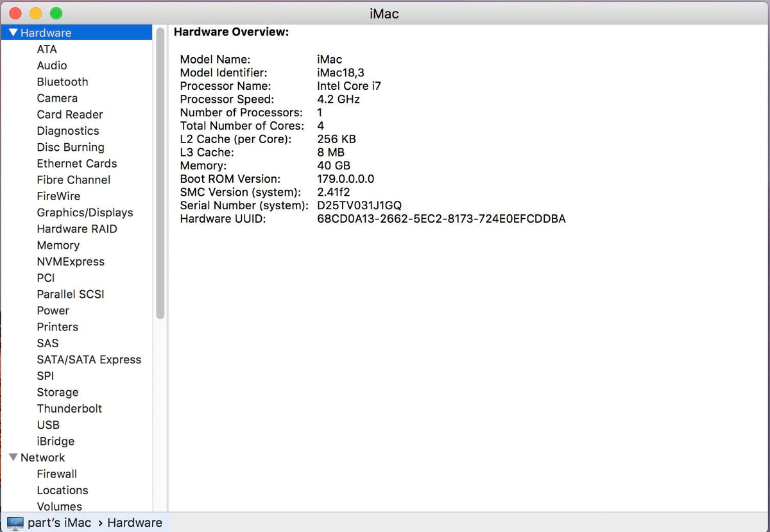
Task: Click the computer icon in the breadcrumb bar
Action: coord(14,522)
